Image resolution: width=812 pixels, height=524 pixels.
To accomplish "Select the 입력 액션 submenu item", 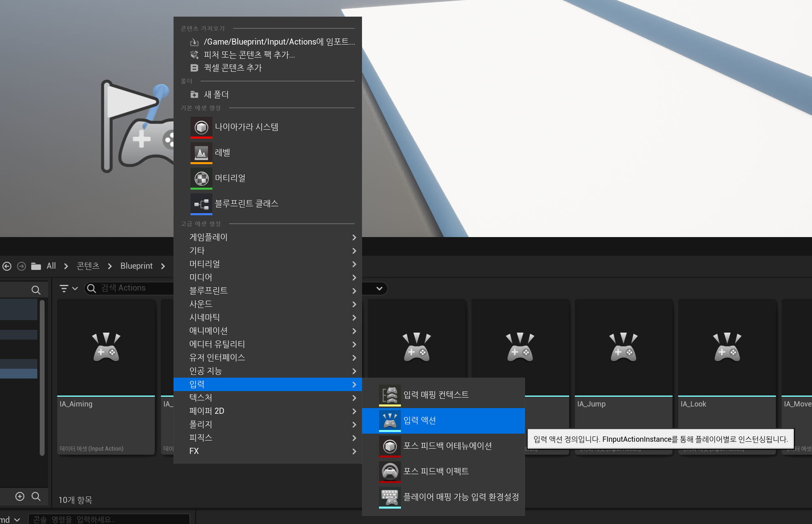I will click(420, 420).
